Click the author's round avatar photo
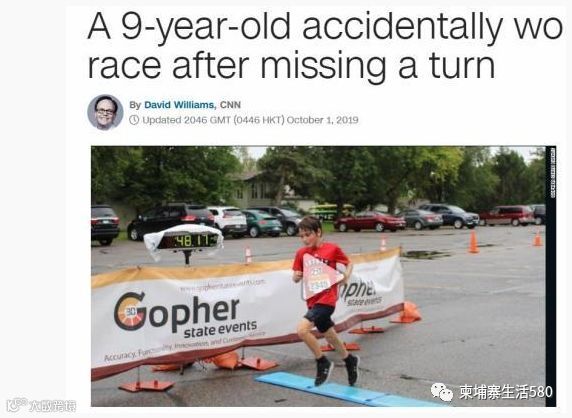 coord(105,112)
